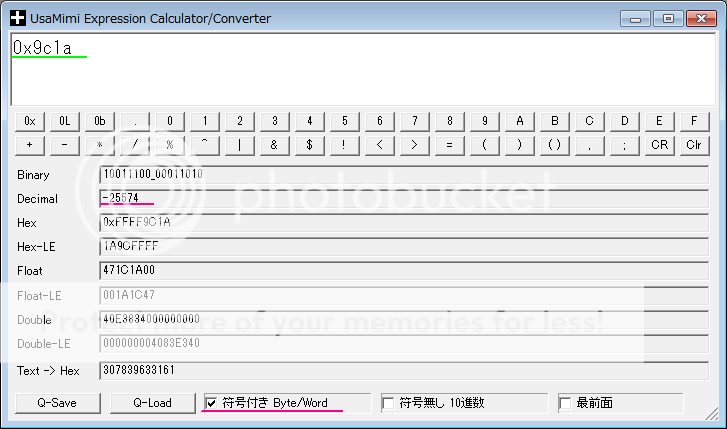Click the caret XOR key
Screen dimensions: 727x429
tap(205, 145)
